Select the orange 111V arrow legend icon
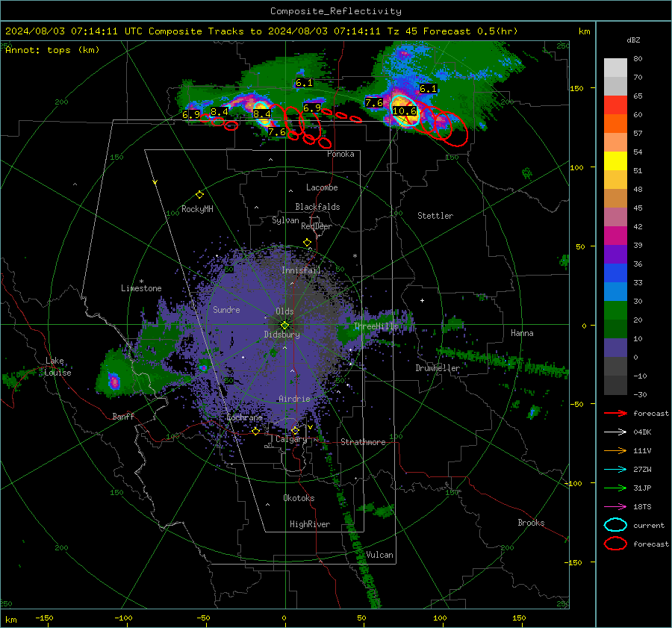672x628 pixels. (615, 450)
